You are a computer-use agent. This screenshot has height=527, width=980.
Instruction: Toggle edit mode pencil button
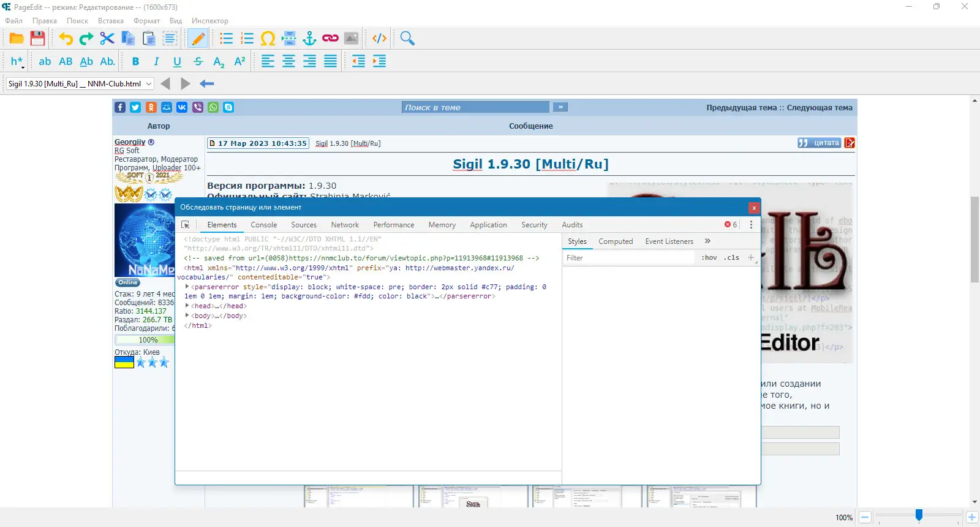tap(198, 39)
